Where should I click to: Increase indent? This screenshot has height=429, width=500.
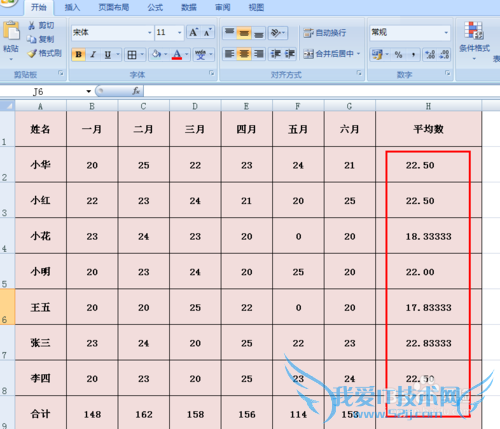coord(289,54)
